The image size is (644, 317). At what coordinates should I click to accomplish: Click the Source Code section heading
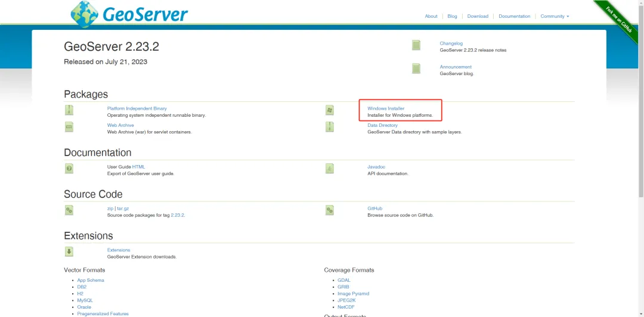(x=93, y=194)
